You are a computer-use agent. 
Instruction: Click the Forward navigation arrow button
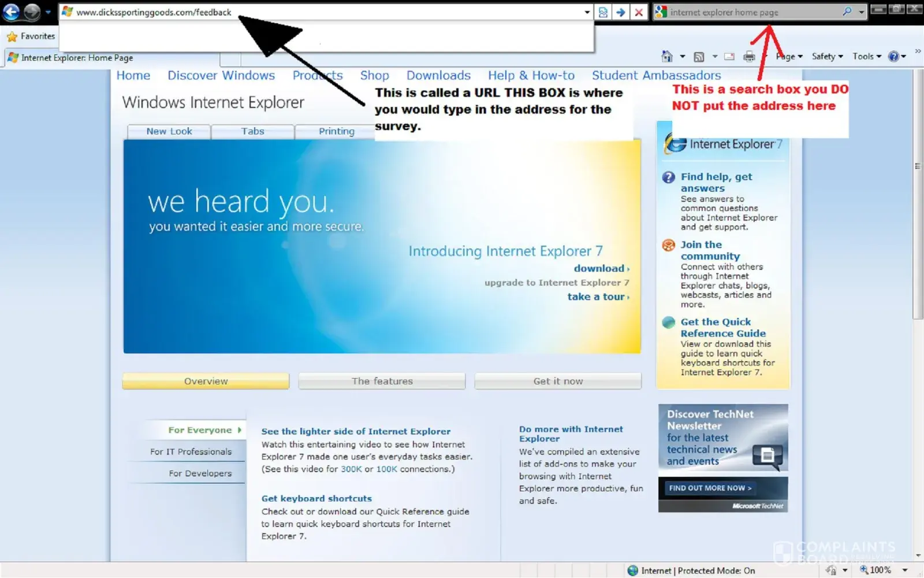[32, 12]
